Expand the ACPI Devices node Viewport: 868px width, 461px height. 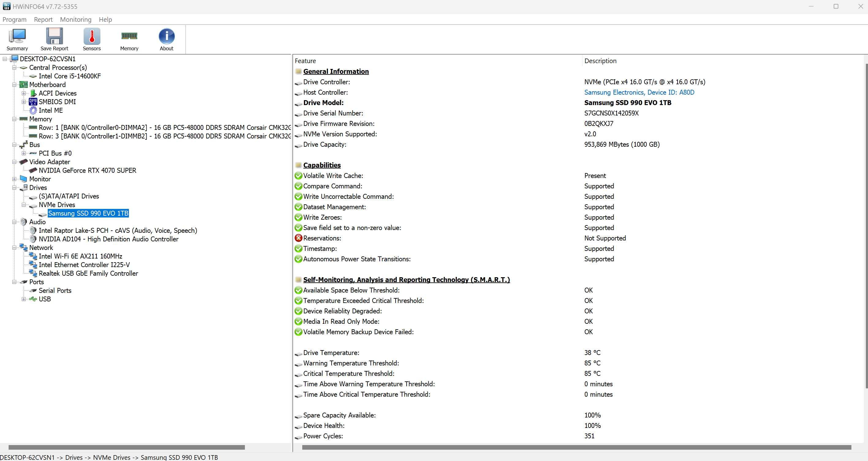click(x=24, y=93)
